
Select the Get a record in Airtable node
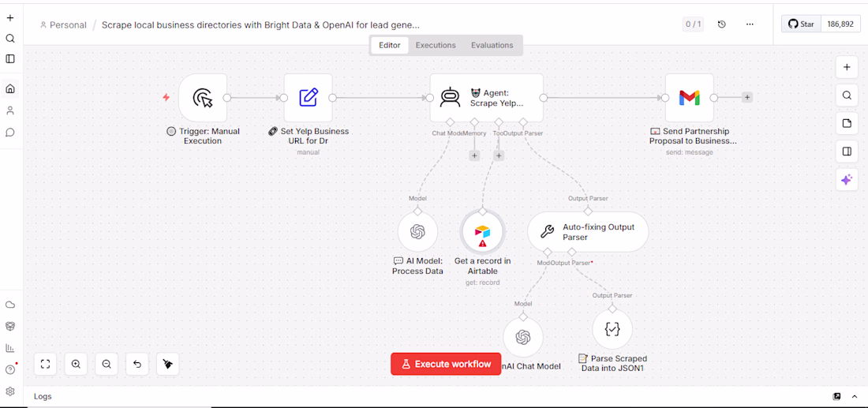coord(482,232)
